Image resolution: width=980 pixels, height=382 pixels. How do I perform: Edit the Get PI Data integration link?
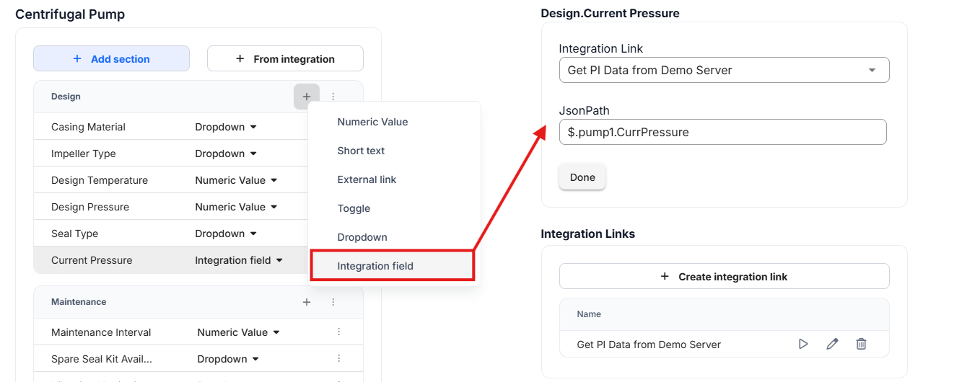click(x=832, y=345)
